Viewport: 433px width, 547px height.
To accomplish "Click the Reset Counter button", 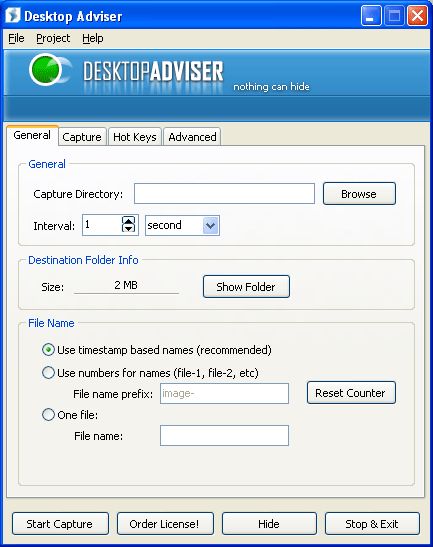I will [351, 393].
